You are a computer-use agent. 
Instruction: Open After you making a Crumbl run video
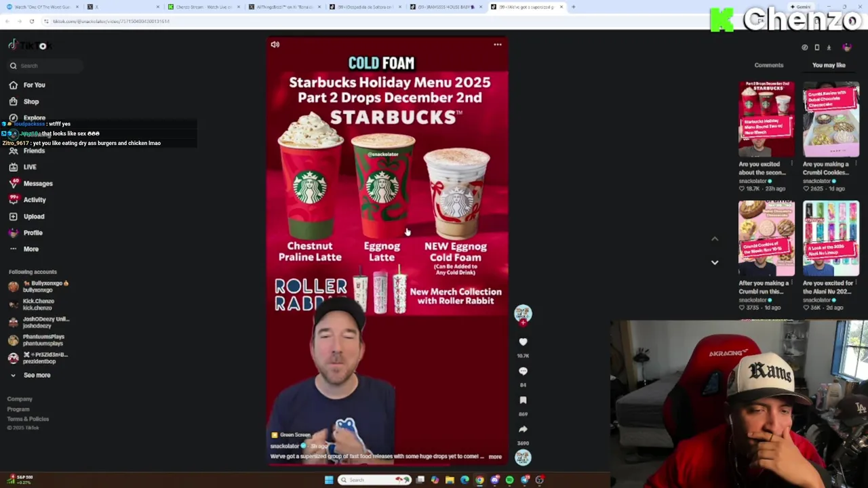pos(766,238)
